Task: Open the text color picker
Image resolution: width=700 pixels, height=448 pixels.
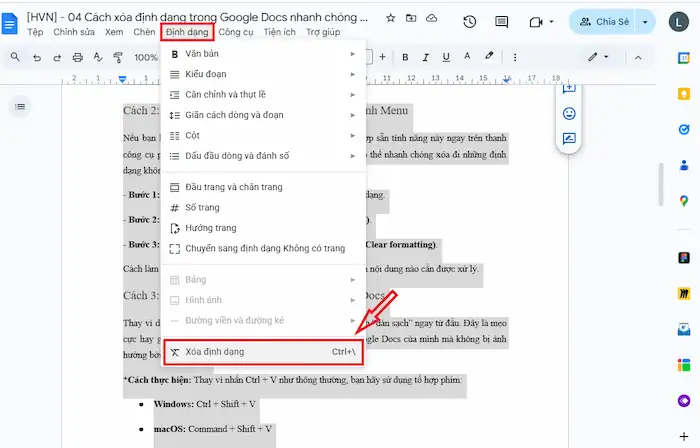Action: (x=468, y=57)
